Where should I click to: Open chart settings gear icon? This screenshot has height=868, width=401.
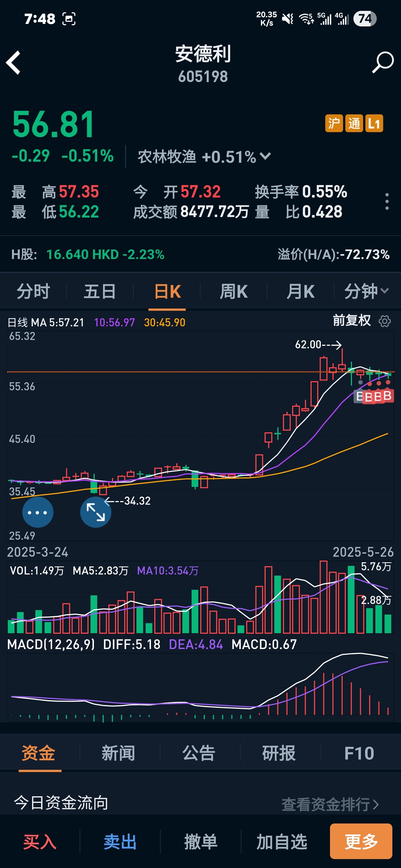[x=385, y=321]
